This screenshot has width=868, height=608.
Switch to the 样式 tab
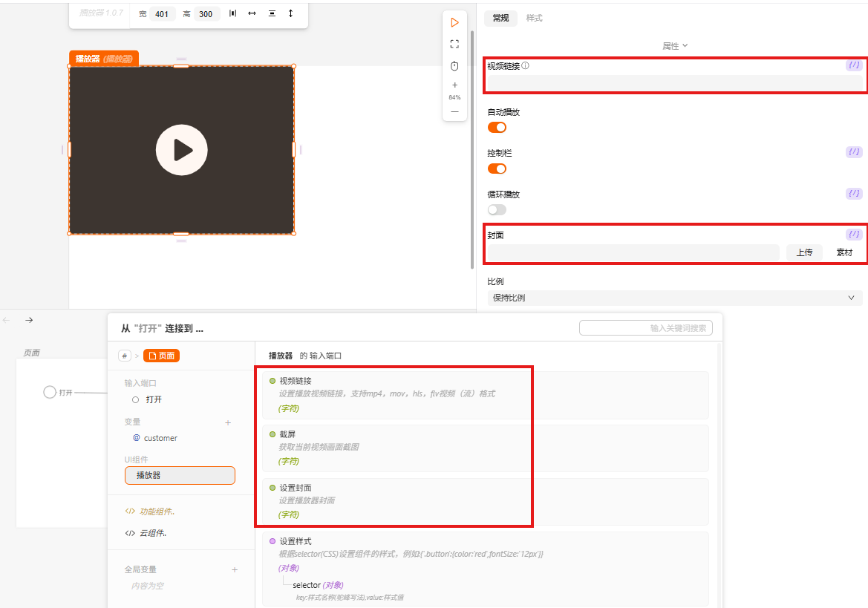535,18
